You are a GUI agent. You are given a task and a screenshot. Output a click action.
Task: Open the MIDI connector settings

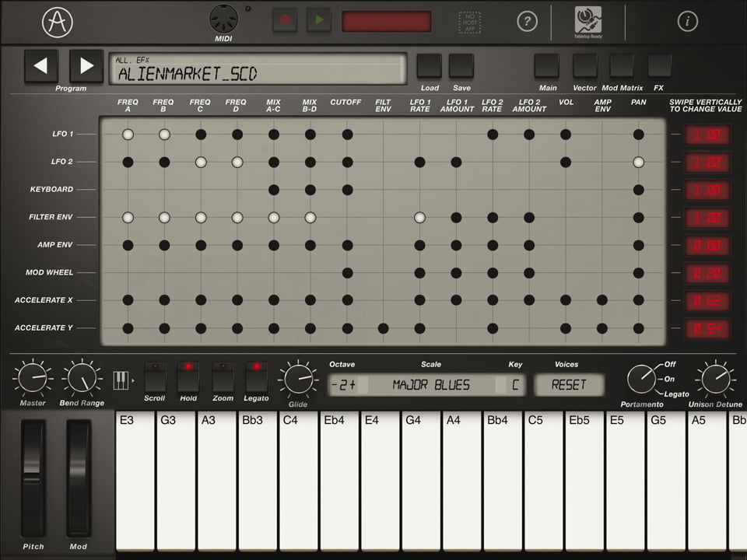pyautogui.click(x=224, y=19)
